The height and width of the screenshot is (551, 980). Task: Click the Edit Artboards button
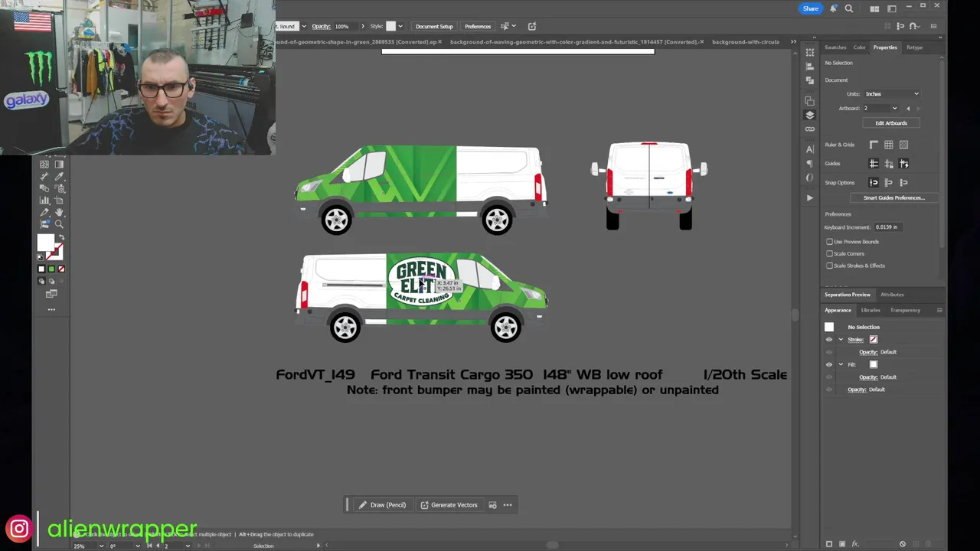pos(891,123)
